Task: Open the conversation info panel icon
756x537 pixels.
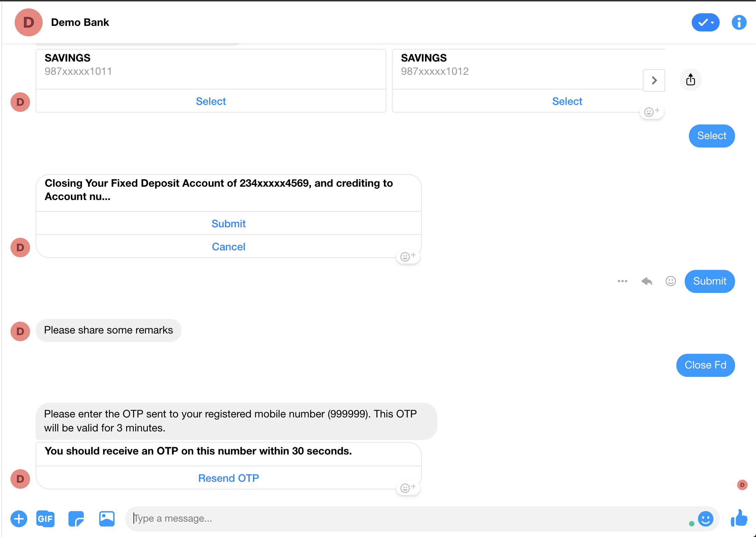Action: click(739, 22)
